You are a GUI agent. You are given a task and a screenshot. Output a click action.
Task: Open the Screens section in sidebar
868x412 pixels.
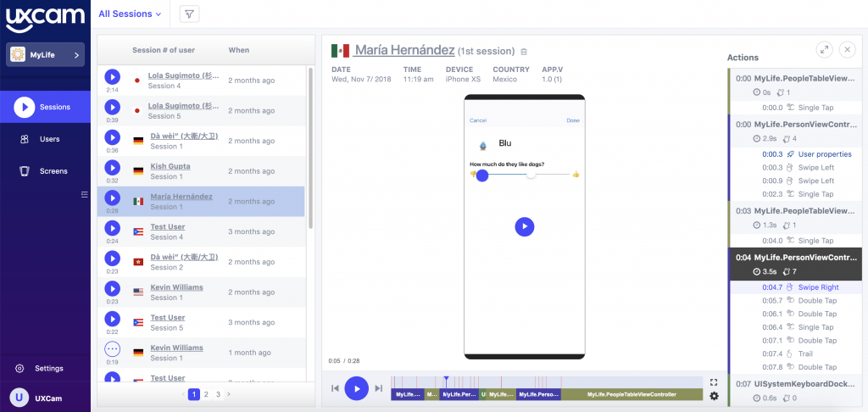point(46,171)
